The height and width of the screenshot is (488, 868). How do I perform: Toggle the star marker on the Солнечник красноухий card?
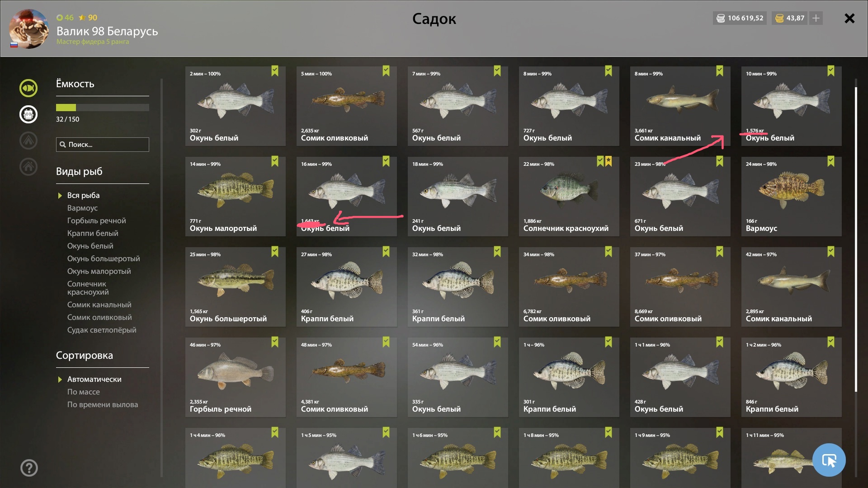(609, 161)
